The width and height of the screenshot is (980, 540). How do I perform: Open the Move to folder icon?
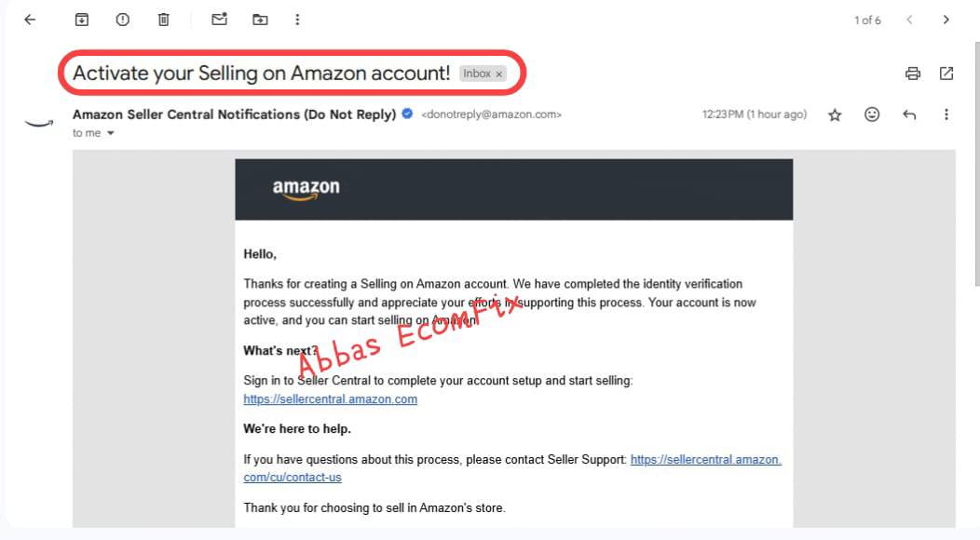coord(260,20)
